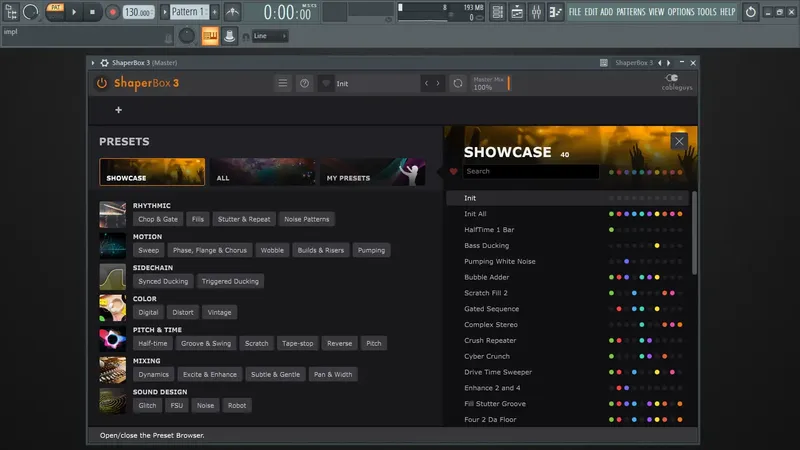Click the Triggered Ducking tag
Viewport: 800px width, 450px height.
click(230, 281)
